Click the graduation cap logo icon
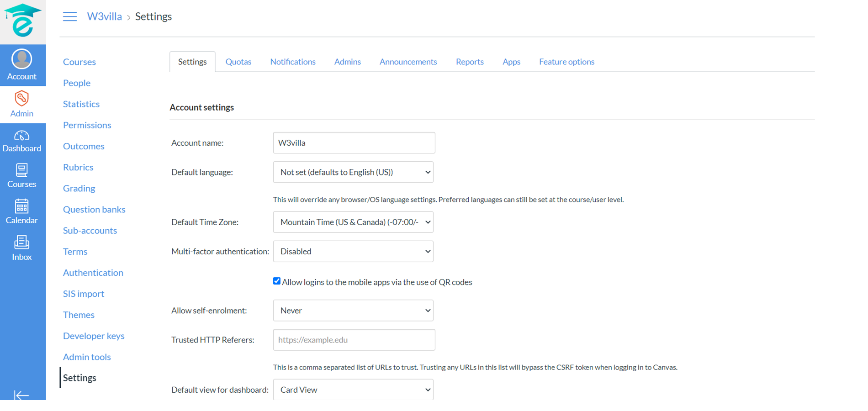Viewport: 868px width, 411px height. 22,21
